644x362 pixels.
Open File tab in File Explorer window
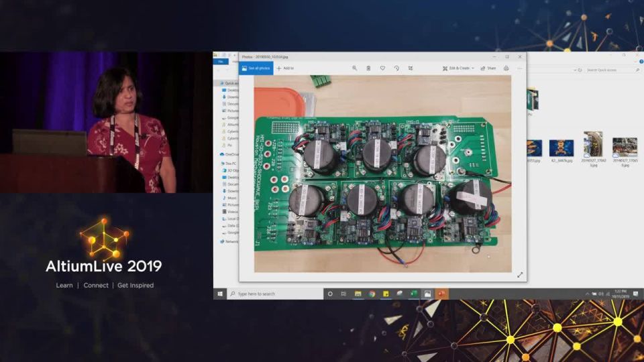[221, 62]
